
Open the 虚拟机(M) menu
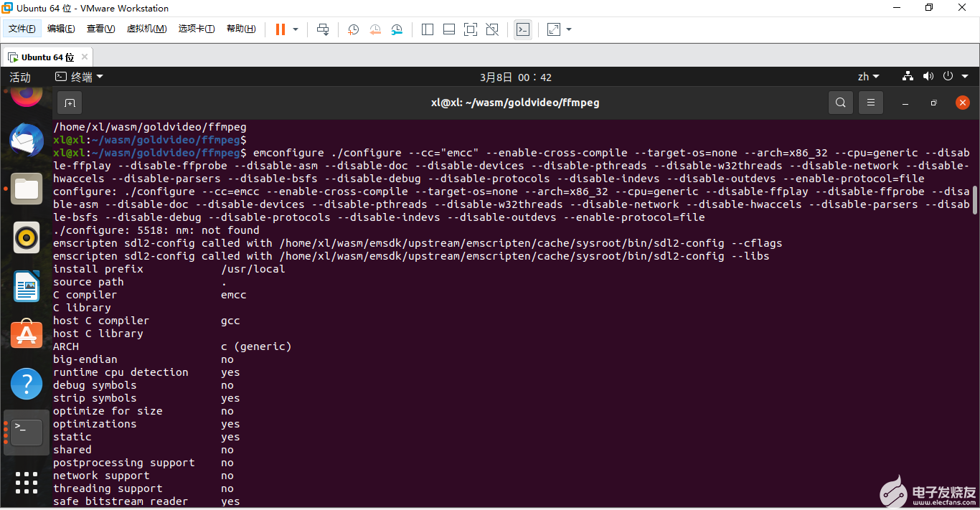pos(146,29)
